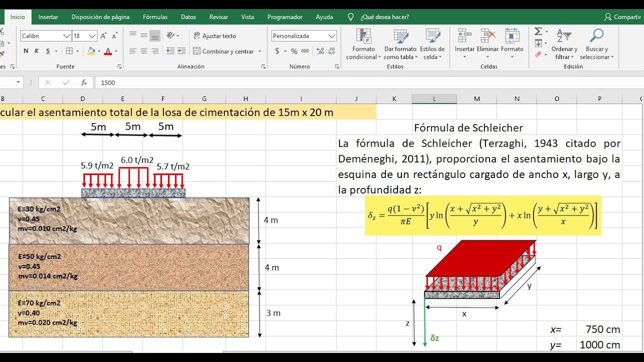Open the Calibri font name combo box
This screenshot has height=362, width=644.
46,36
